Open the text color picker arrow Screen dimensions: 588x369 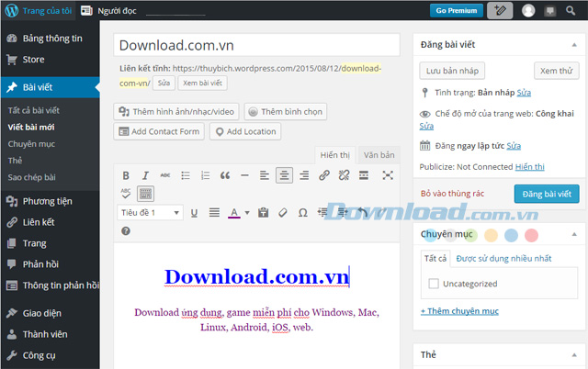click(247, 213)
